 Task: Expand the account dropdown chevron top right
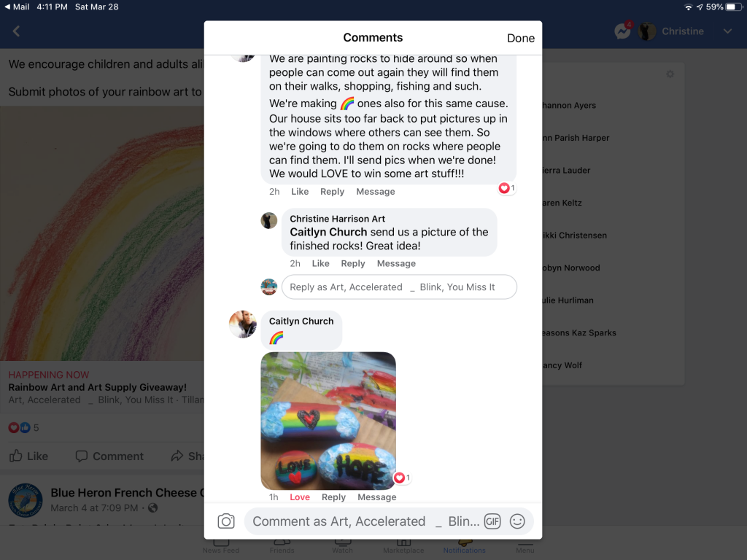(727, 31)
